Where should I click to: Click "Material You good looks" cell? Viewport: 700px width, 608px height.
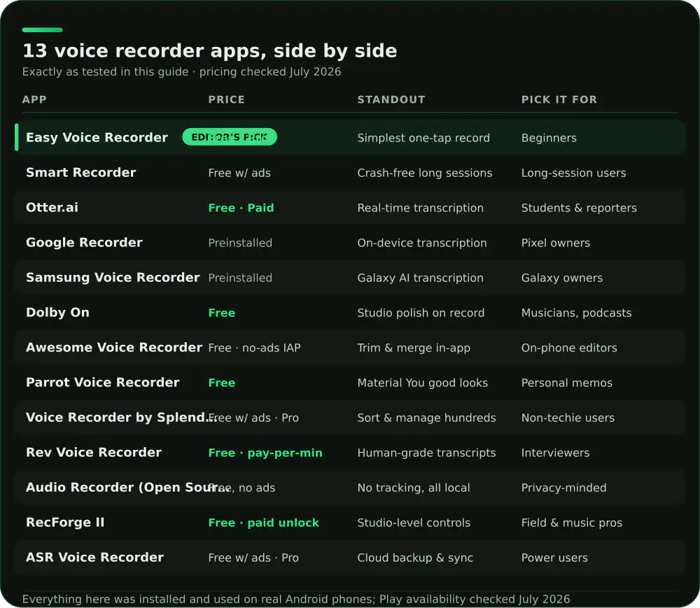pyautogui.click(x=422, y=383)
